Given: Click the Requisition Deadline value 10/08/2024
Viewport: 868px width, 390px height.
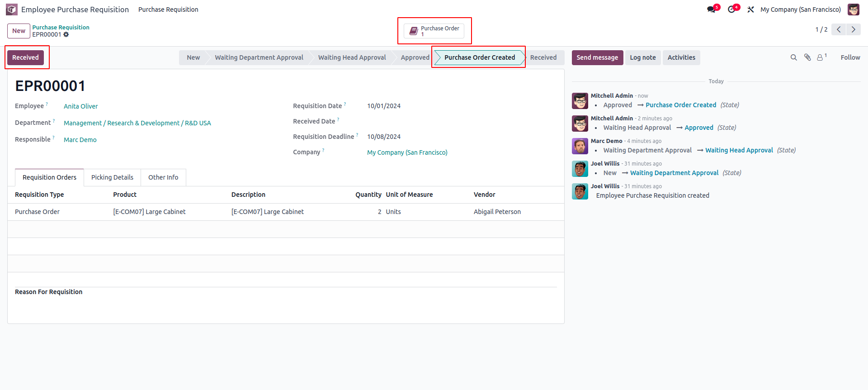Looking at the screenshot, I should [x=383, y=137].
